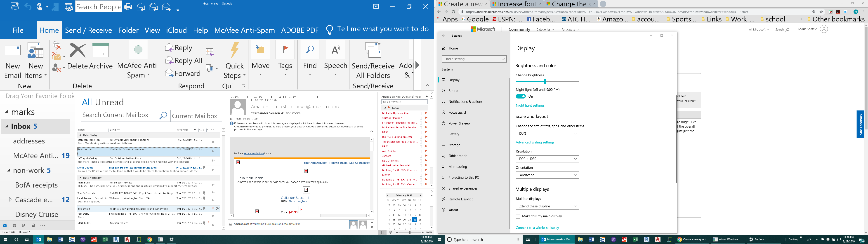
Task: Click the magnifier in Search Current Mailbox
Action: [163, 116]
